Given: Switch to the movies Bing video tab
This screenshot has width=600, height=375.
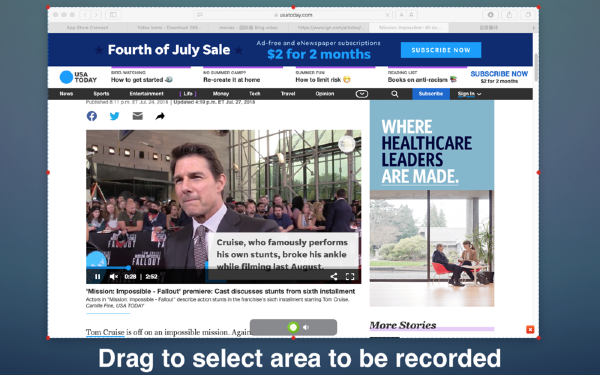Looking at the screenshot, I should tap(248, 28).
